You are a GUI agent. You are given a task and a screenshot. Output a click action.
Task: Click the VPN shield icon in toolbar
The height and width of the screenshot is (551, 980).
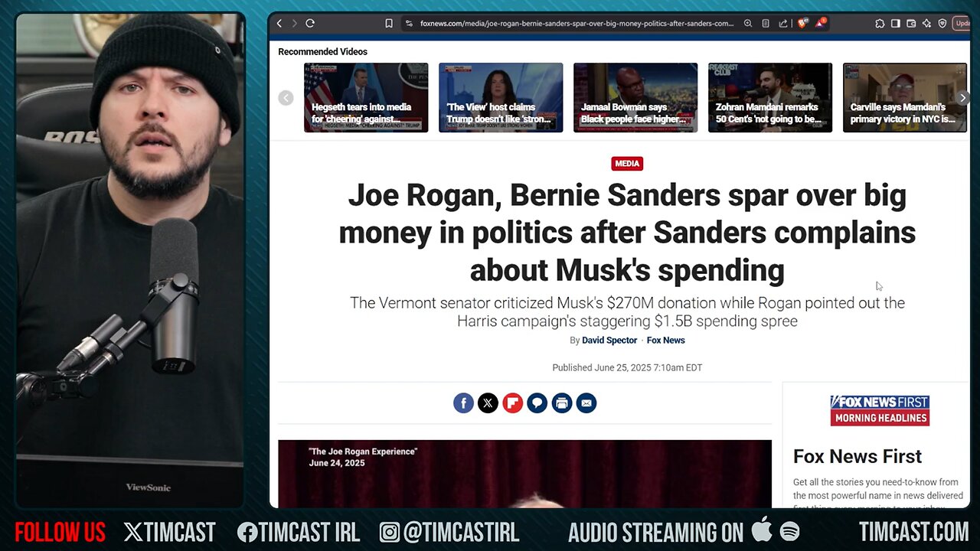942,24
